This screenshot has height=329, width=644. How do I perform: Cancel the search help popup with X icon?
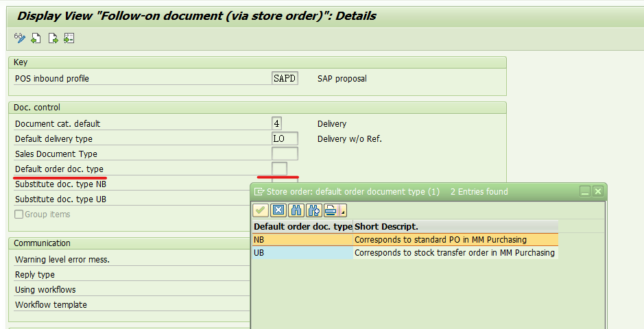tap(278, 210)
